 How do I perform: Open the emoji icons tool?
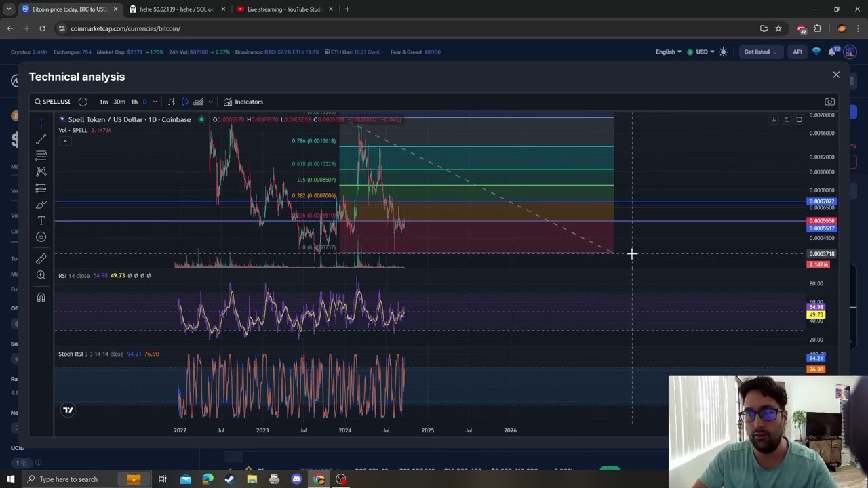click(41, 237)
